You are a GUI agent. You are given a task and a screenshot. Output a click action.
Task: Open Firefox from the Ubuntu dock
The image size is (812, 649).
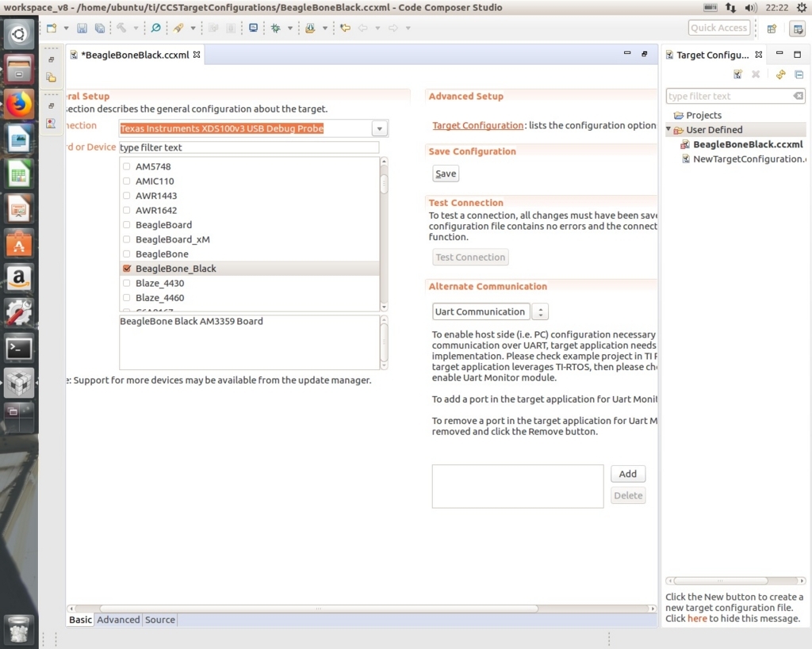19,105
